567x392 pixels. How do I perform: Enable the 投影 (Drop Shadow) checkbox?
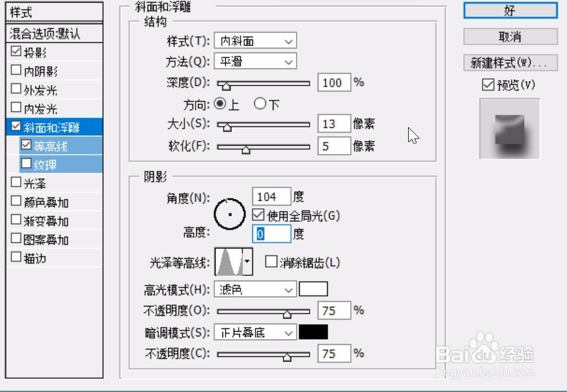pos(14,52)
